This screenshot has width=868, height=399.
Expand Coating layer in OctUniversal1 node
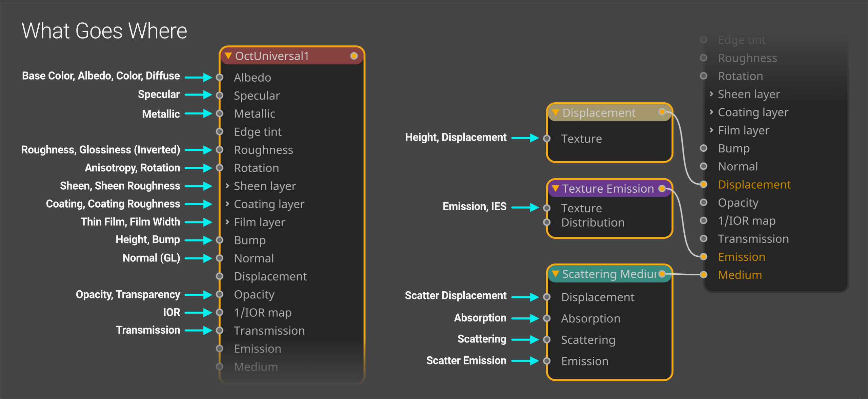click(227, 204)
